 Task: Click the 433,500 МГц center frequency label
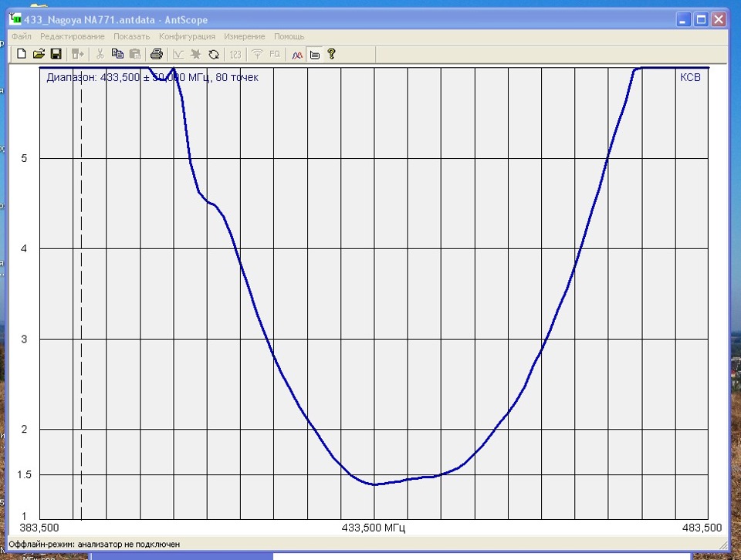(x=374, y=528)
